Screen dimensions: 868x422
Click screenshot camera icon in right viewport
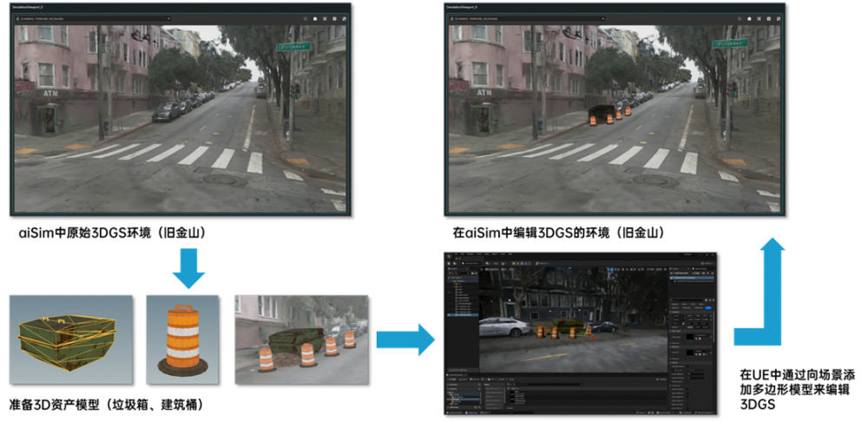750,17
